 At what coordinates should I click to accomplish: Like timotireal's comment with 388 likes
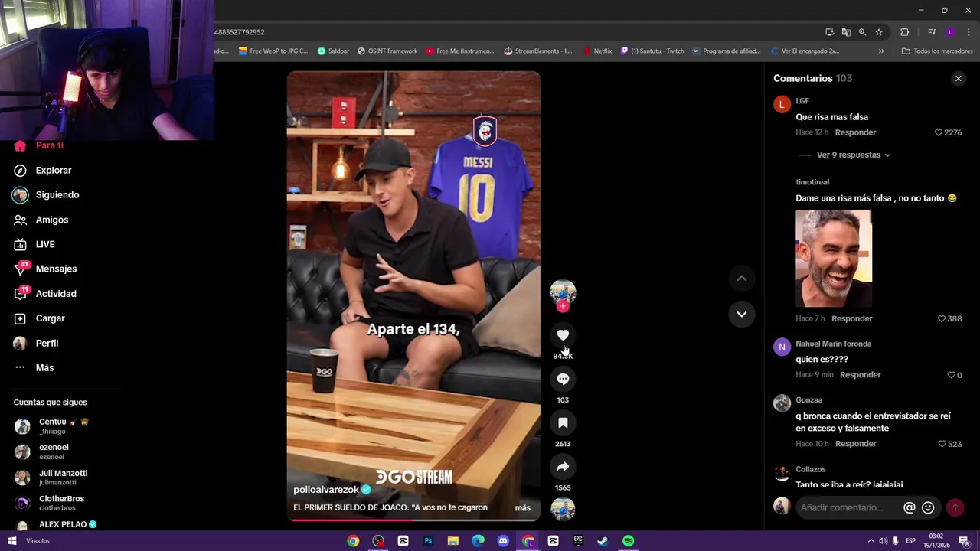click(942, 318)
